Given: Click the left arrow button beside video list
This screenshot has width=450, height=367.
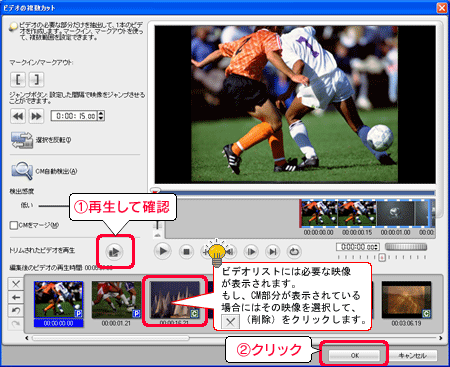Looking at the screenshot, I should pyautogui.click(x=16, y=297).
